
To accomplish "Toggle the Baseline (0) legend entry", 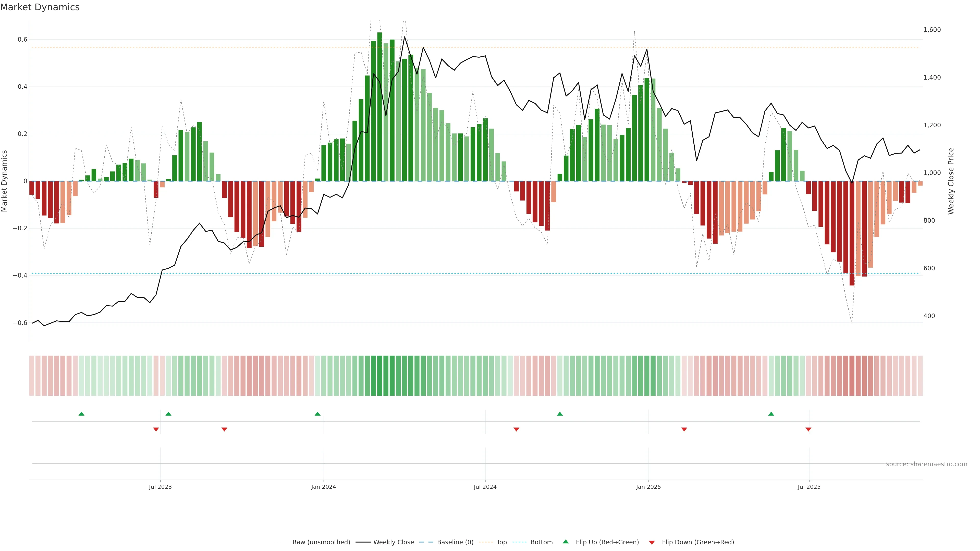I will click(x=455, y=542).
